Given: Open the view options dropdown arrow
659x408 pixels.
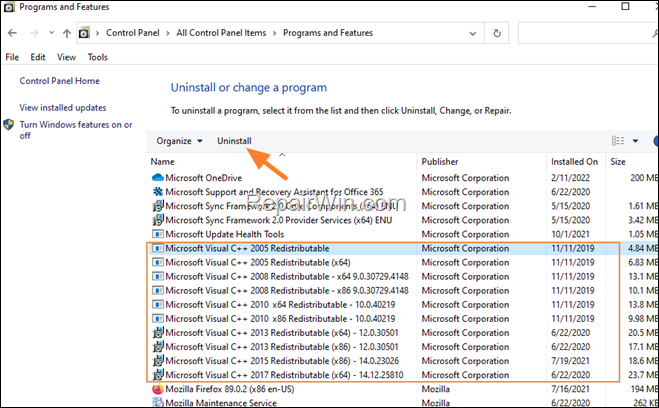Looking at the screenshot, I should click(635, 141).
